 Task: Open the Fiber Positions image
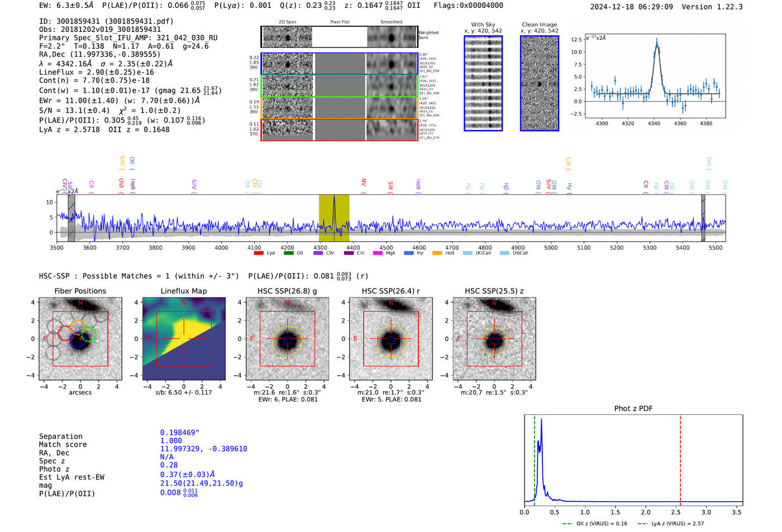point(80,339)
